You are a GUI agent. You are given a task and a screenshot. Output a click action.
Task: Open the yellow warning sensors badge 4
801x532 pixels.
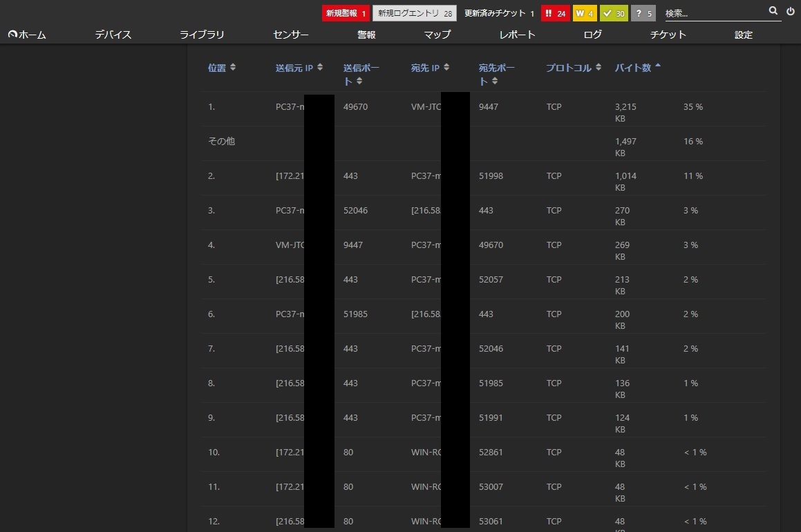pos(585,13)
